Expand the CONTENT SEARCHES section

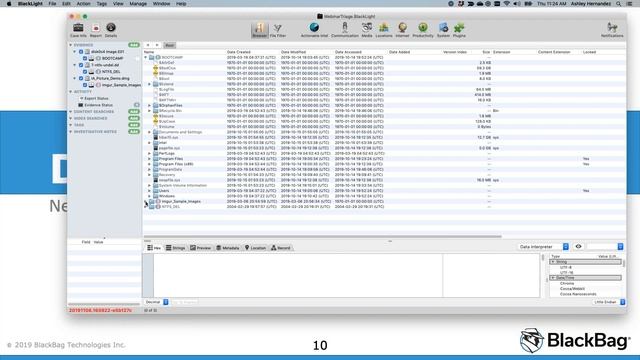coord(71,111)
